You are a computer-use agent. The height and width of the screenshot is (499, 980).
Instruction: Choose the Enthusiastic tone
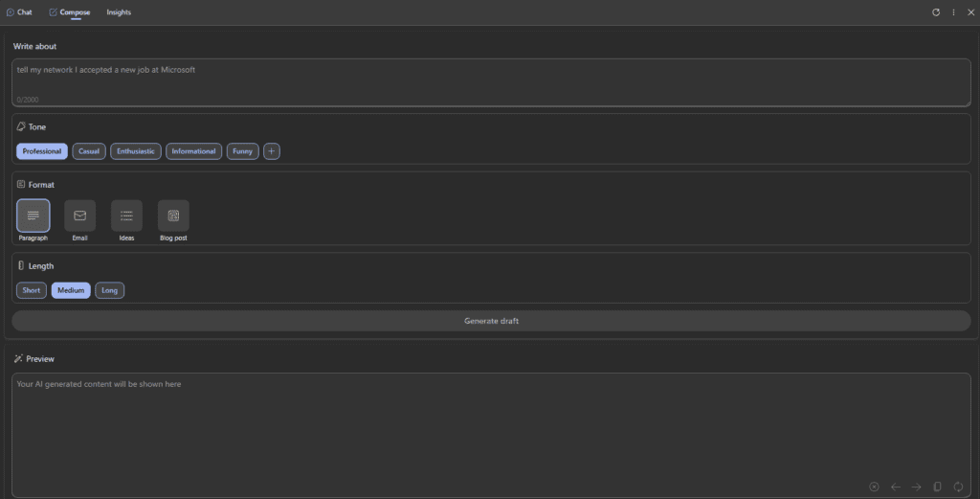[x=136, y=151]
